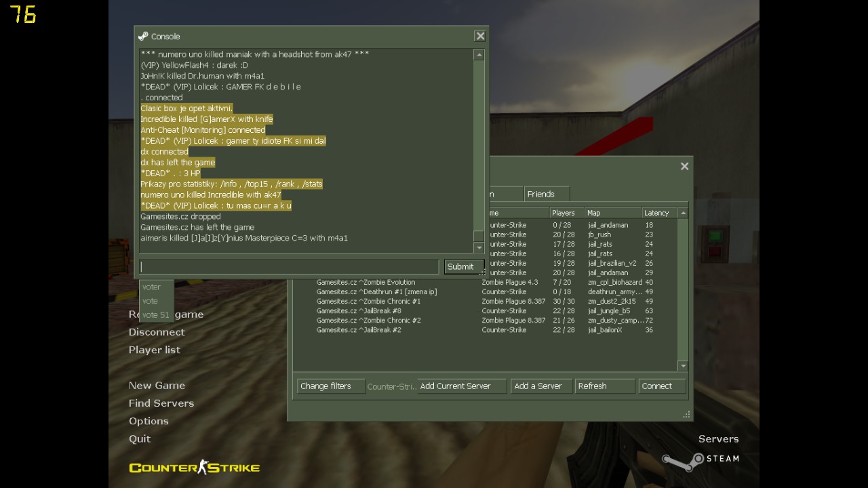Click the Servers link above Steam logo
This screenshot has height=488, width=868.
pos(719,439)
